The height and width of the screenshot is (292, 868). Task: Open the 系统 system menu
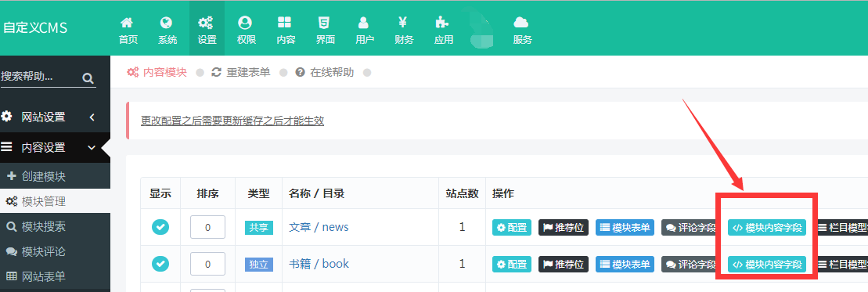167,31
